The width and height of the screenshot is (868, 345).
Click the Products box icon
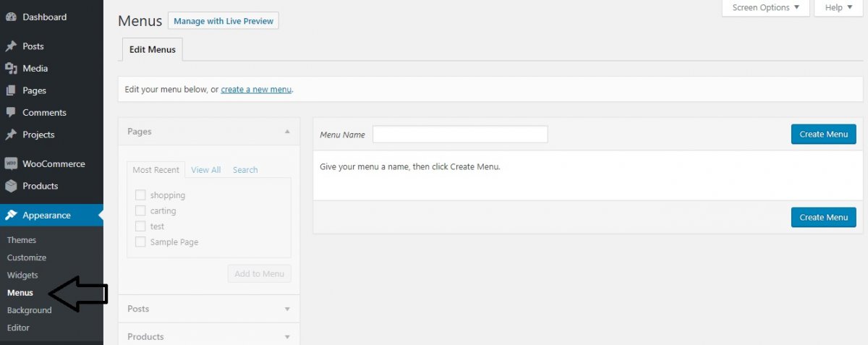pyautogui.click(x=11, y=186)
